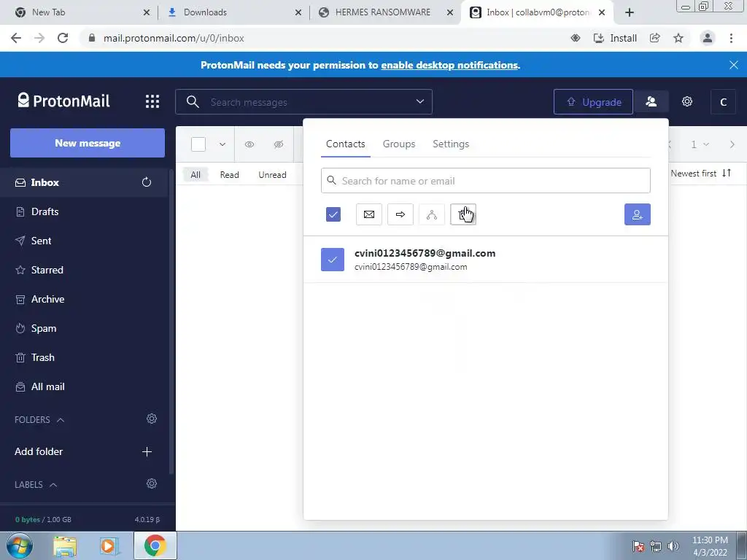The width and height of the screenshot is (747, 560).
Task: Delete selected contact with trash icon
Action: point(463,214)
